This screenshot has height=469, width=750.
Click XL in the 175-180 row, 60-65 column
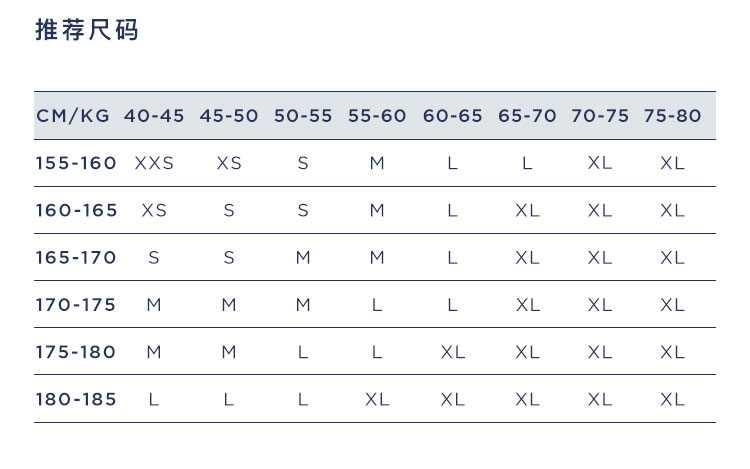click(x=452, y=352)
